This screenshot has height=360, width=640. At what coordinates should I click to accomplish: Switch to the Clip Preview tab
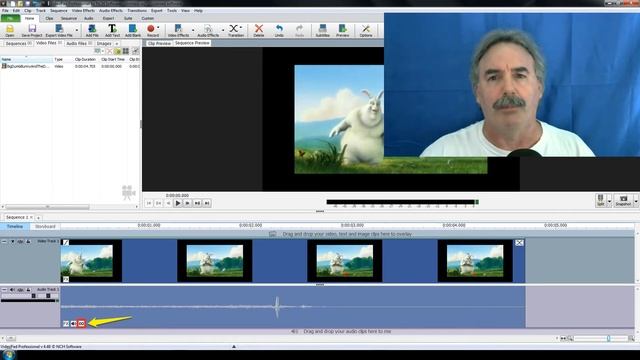pyautogui.click(x=159, y=43)
